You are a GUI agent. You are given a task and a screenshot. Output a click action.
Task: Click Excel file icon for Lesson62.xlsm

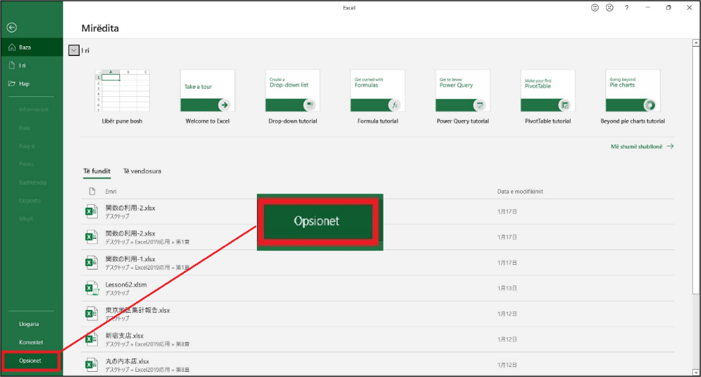91,288
